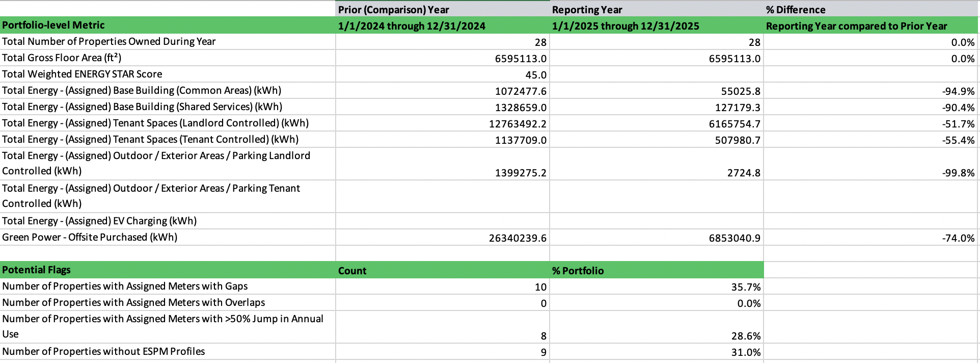Image resolution: width=980 pixels, height=363 pixels.
Task: Click the 'Count' header cell
Action: point(443,270)
